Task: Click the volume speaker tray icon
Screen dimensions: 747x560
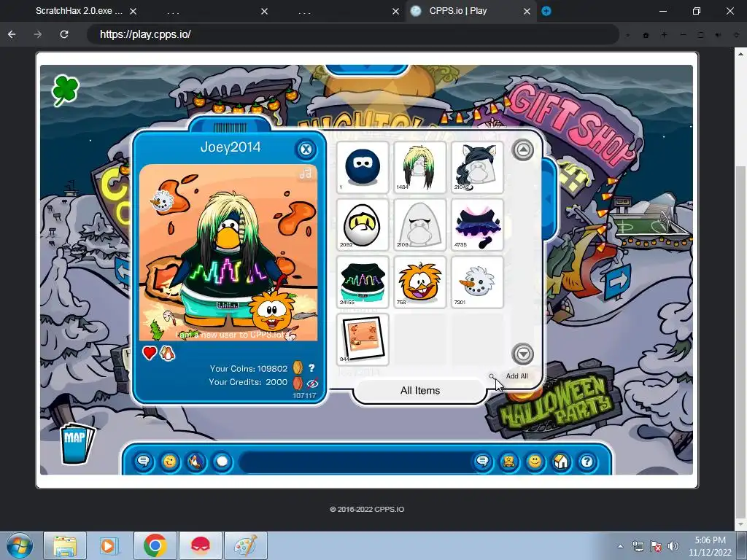Action: click(673, 546)
